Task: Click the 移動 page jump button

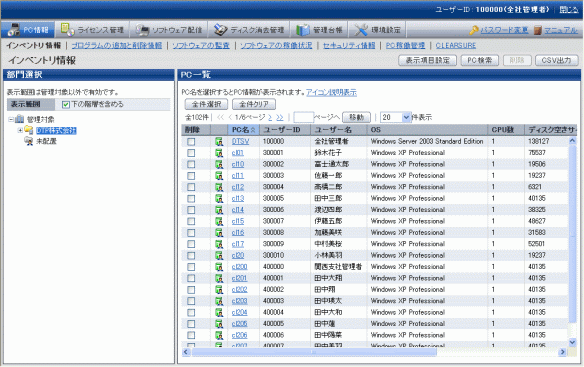Action: tap(356, 117)
